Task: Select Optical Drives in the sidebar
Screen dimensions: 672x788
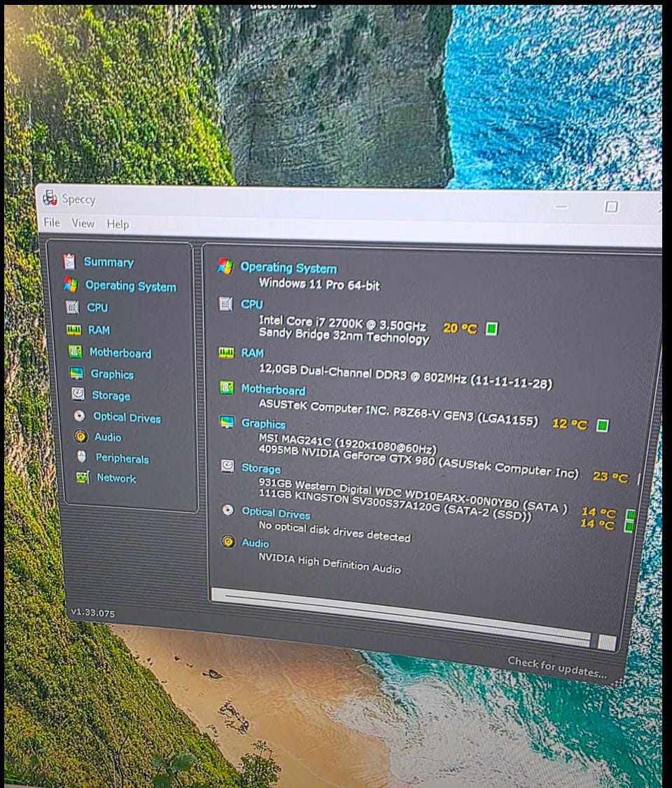Action: [x=127, y=417]
